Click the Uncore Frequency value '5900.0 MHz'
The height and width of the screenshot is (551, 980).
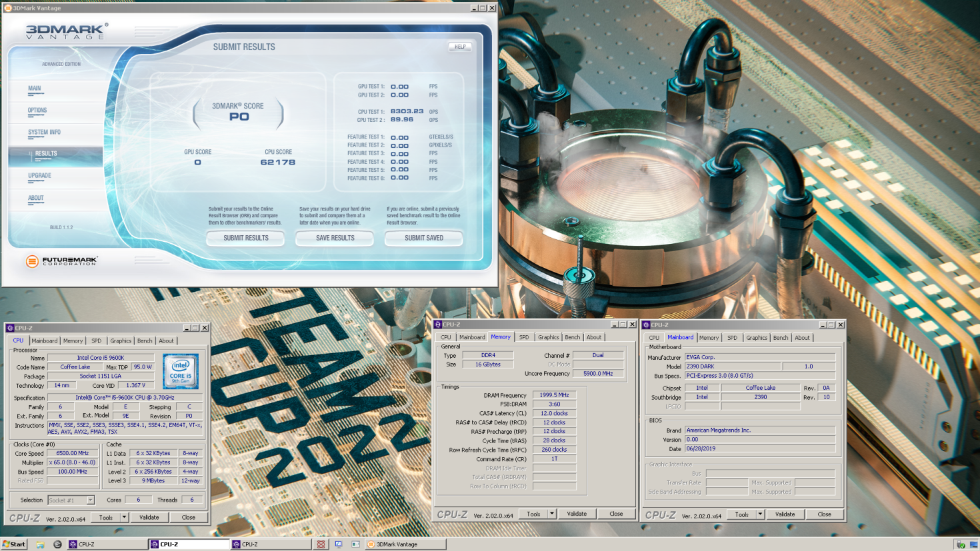598,374
